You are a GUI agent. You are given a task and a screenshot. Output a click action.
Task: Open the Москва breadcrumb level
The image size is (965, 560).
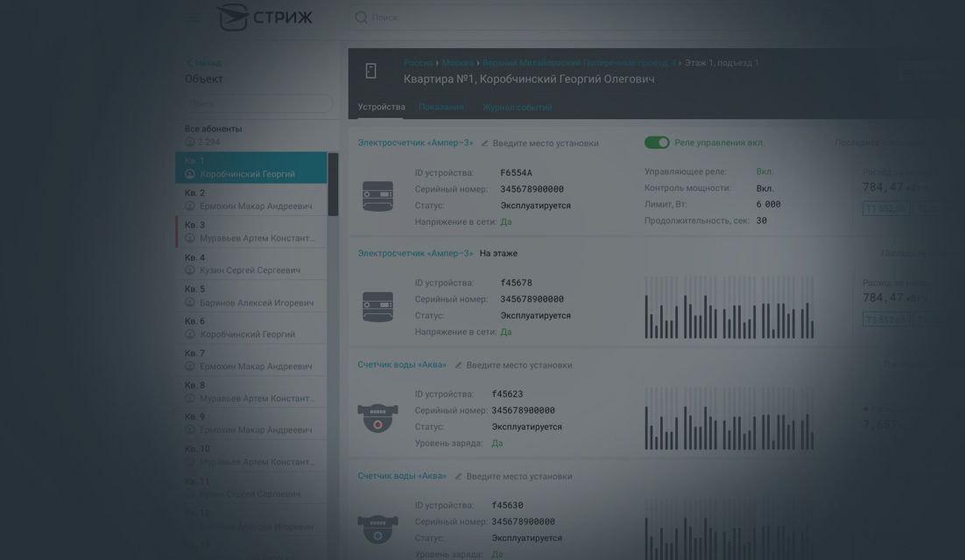457,63
